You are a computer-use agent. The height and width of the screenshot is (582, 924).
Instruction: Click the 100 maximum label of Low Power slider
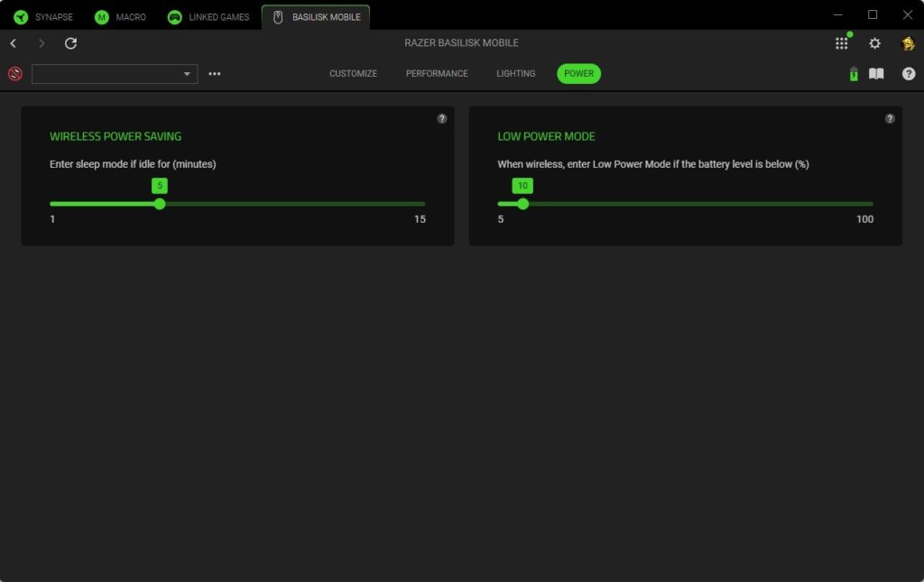[x=864, y=219]
